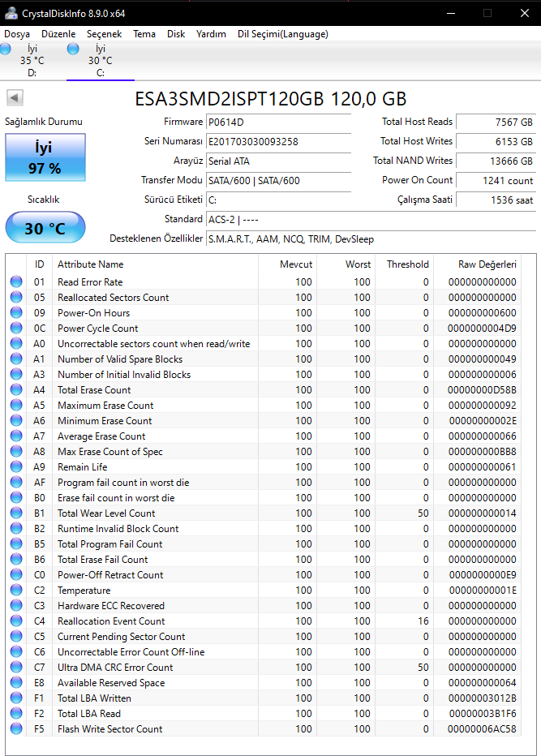The height and width of the screenshot is (756, 541).
Task: Click the status orb for Runtime Invalid Block Count
Action: click(x=16, y=528)
